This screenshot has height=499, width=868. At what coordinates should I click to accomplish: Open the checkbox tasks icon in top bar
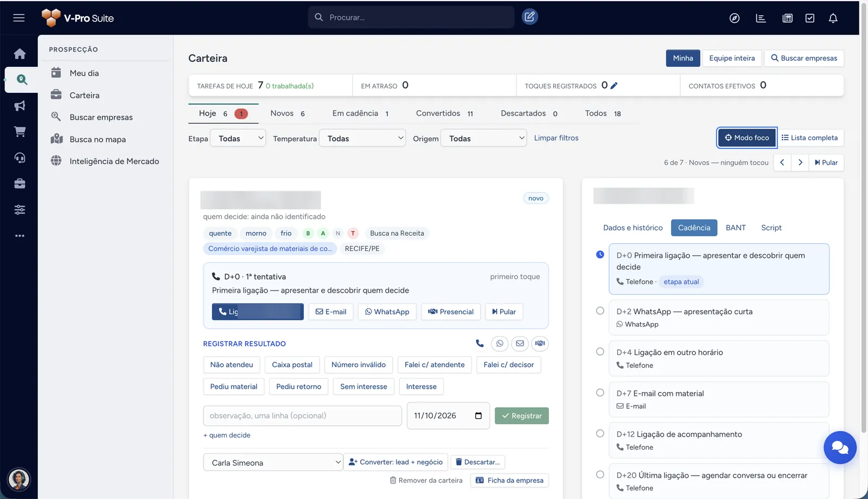(809, 18)
